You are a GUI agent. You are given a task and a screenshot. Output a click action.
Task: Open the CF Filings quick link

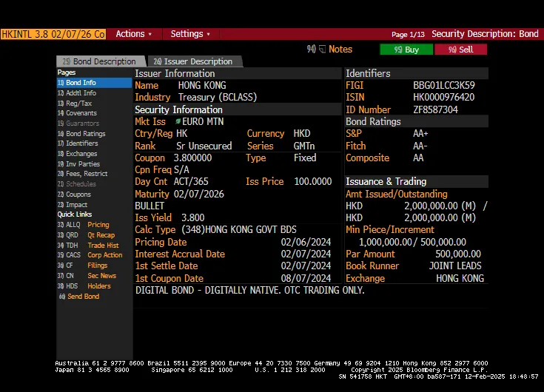point(83,266)
